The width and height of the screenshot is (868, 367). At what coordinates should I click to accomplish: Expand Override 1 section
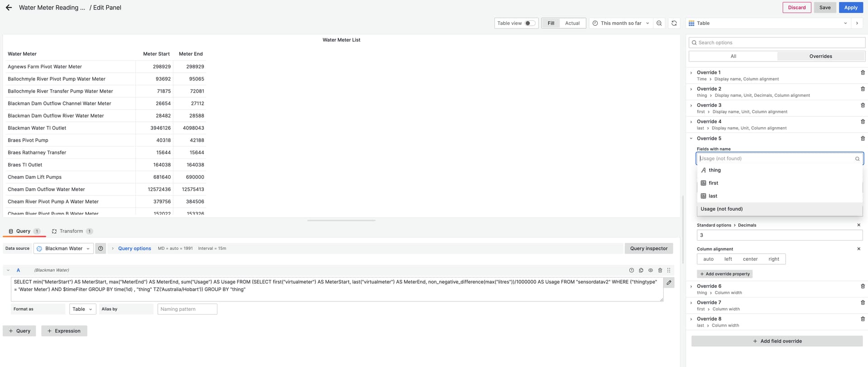(x=691, y=72)
